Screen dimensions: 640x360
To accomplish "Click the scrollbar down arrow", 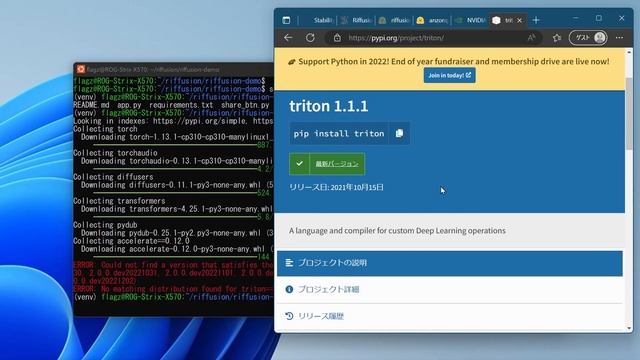I will (629, 329).
